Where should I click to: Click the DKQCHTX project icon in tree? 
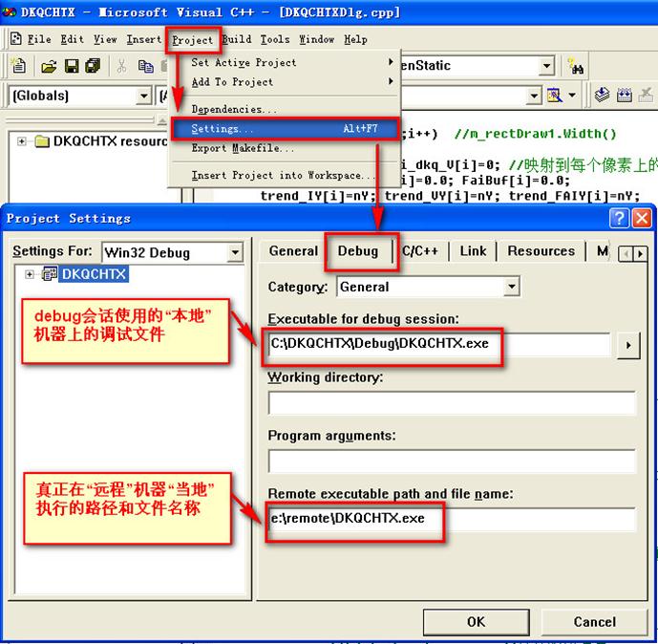[50, 273]
